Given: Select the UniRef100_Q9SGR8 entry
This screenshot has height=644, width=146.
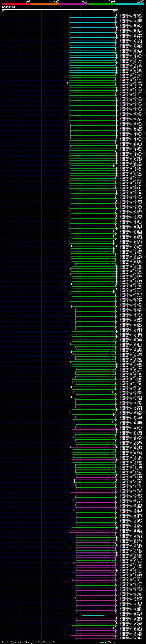Looking at the screenshot, I should pos(131,37).
